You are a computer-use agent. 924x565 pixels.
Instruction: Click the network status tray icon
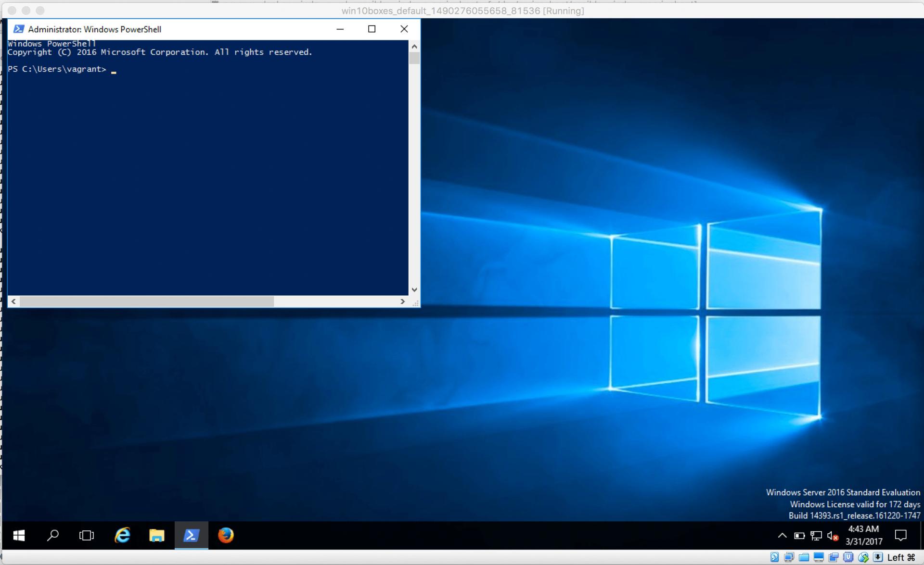pyautogui.click(x=816, y=535)
